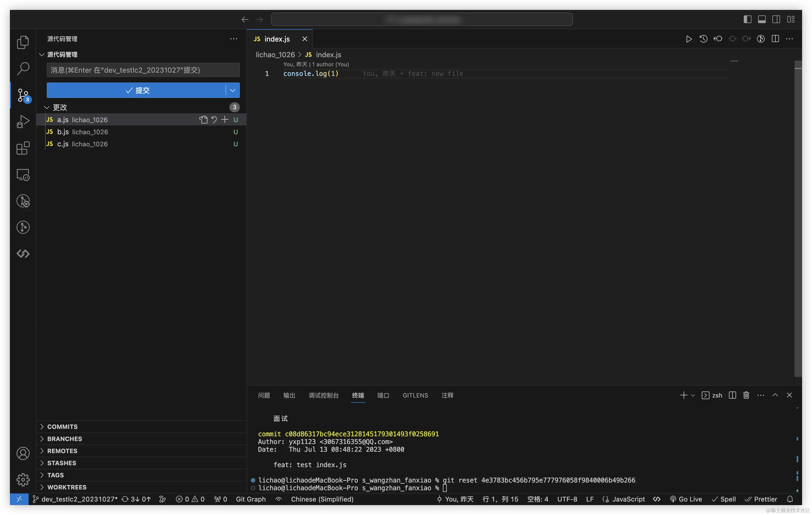Open the Explorer view in activity bar
Viewport: 812px width, 515px height.
tap(23, 42)
